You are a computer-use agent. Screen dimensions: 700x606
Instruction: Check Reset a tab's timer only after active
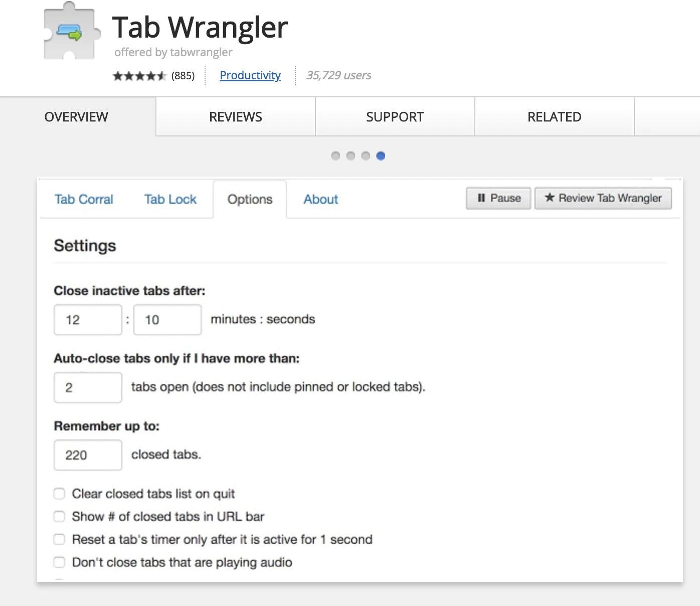(59, 539)
